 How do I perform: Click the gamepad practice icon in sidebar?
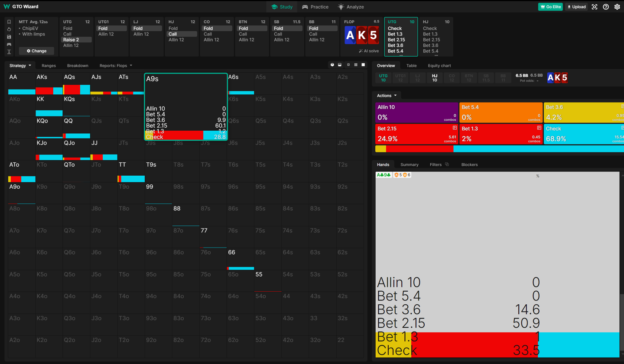[9, 45]
